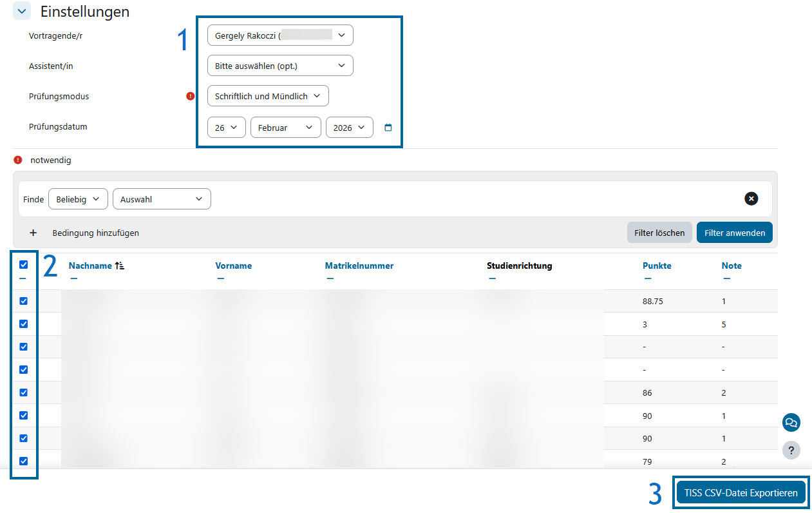Export grades via TISS CSV-Datei Exportieren

click(x=741, y=492)
